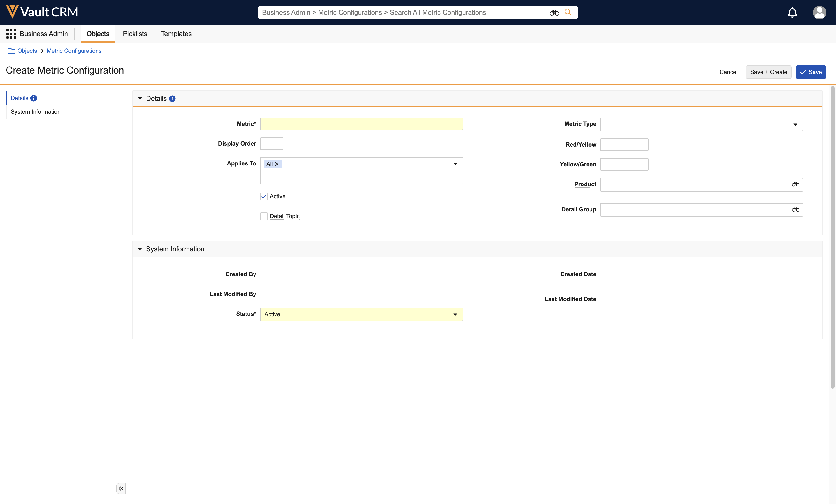
Task: Collapse sidebar with double-chevron button
Action: tap(121, 488)
